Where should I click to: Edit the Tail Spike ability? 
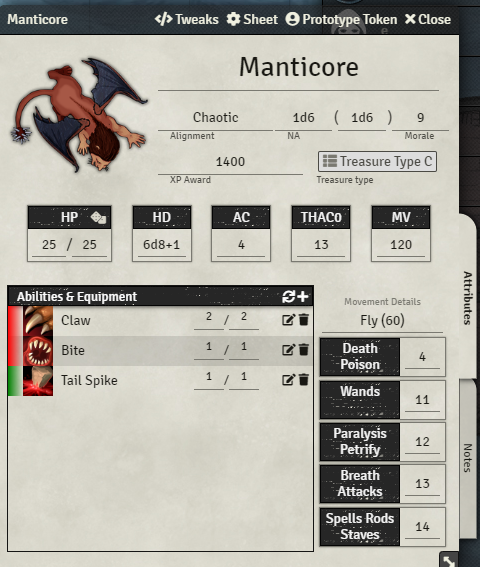(288, 380)
